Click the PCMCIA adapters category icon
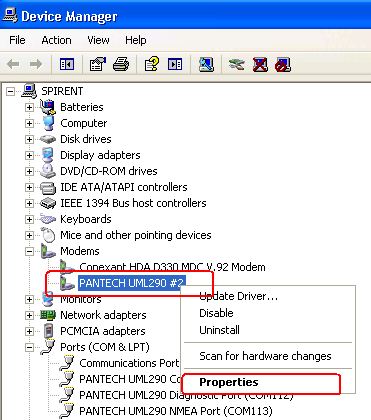The image size is (371, 420). point(49,331)
